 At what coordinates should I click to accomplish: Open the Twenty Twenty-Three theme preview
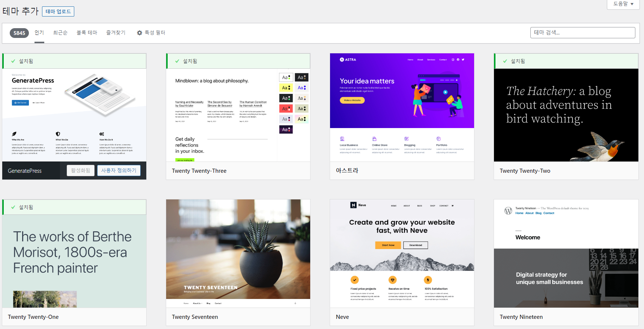click(x=238, y=115)
